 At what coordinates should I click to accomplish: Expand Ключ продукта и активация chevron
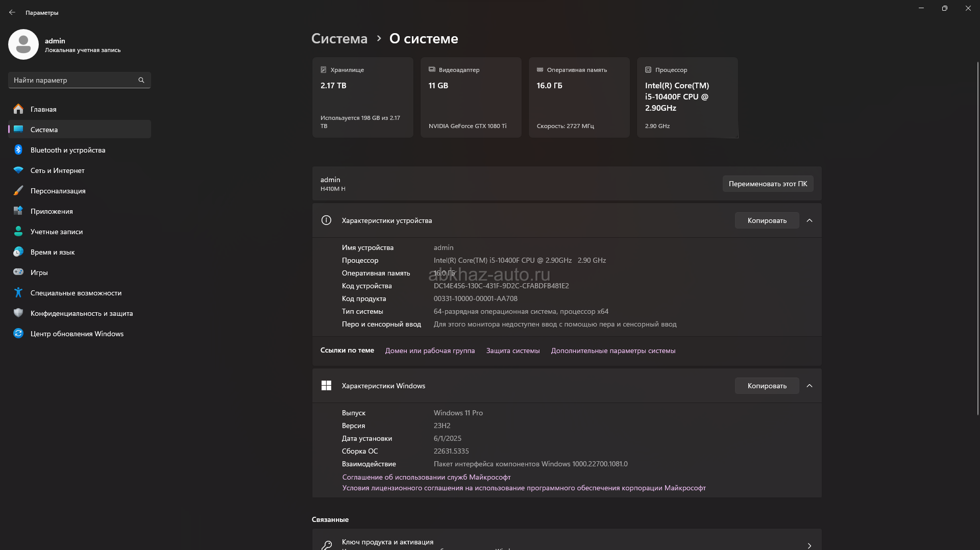[810, 545]
